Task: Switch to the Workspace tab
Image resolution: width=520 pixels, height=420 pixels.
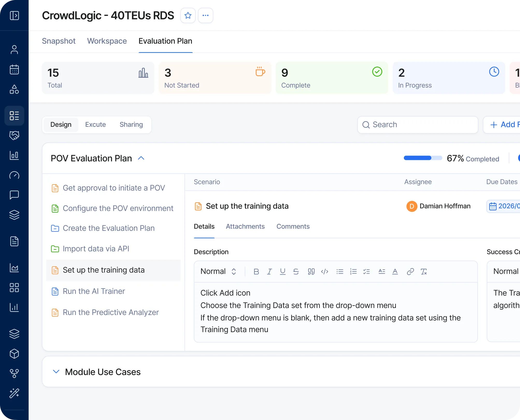Action: pos(107,41)
